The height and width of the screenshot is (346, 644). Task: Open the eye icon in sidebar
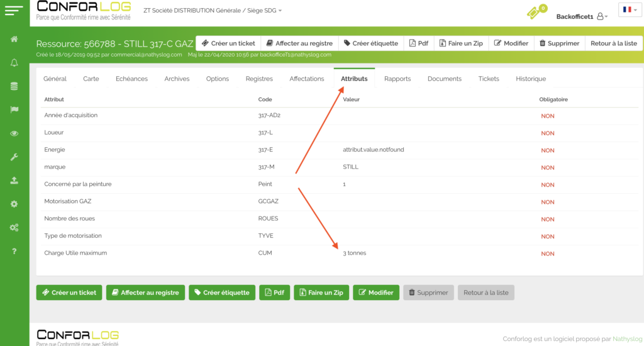[14, 133]
